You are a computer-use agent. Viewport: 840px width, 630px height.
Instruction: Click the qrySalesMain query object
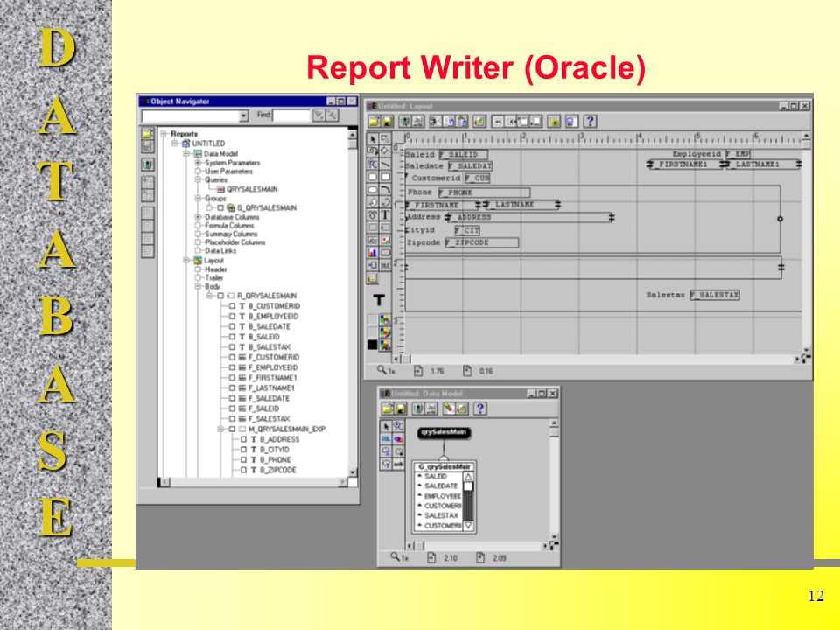click(444, 433)
